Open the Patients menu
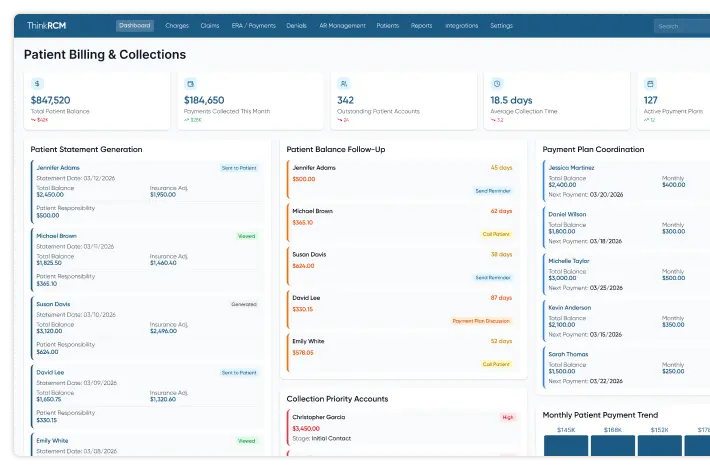 pyautogui.click(x=388, y=26)
